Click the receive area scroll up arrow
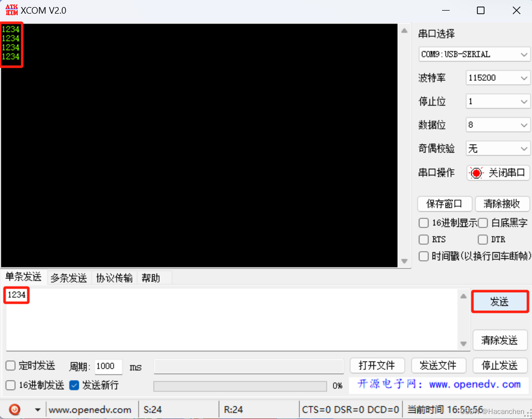532x419 pixels. pyautogui.click(x=404, y=31)
